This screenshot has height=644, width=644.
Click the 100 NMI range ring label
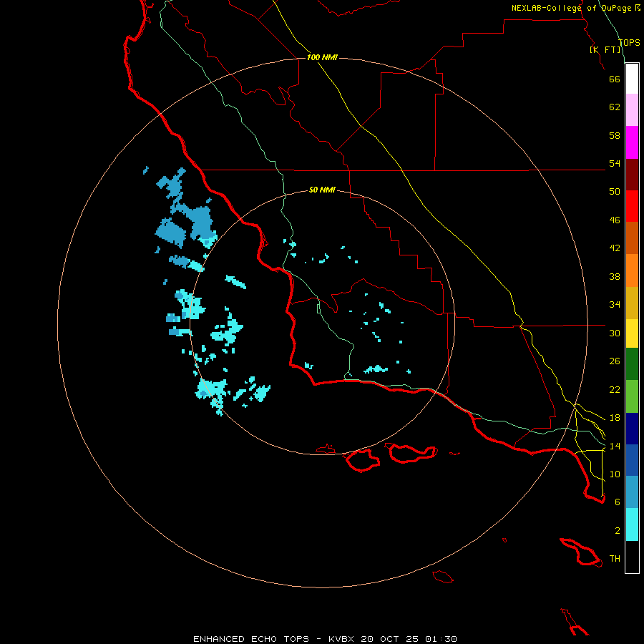pyautogui.click(x=322, y=57)
